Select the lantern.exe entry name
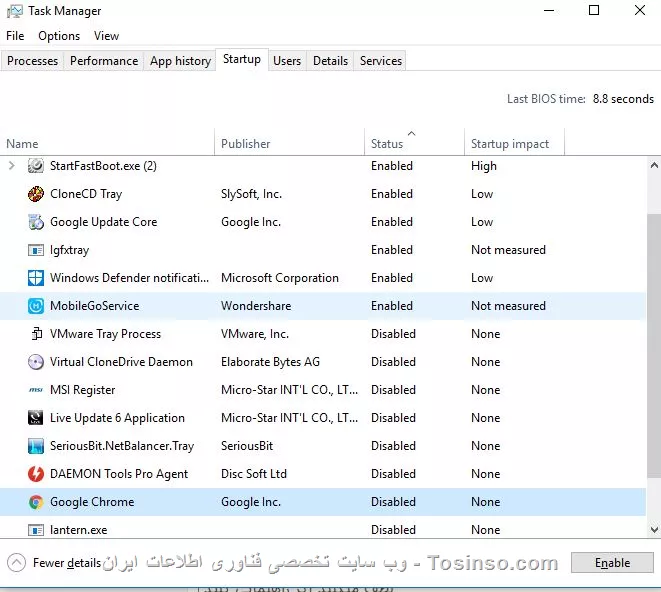This screenshot has width=661, height=592. 78,530
